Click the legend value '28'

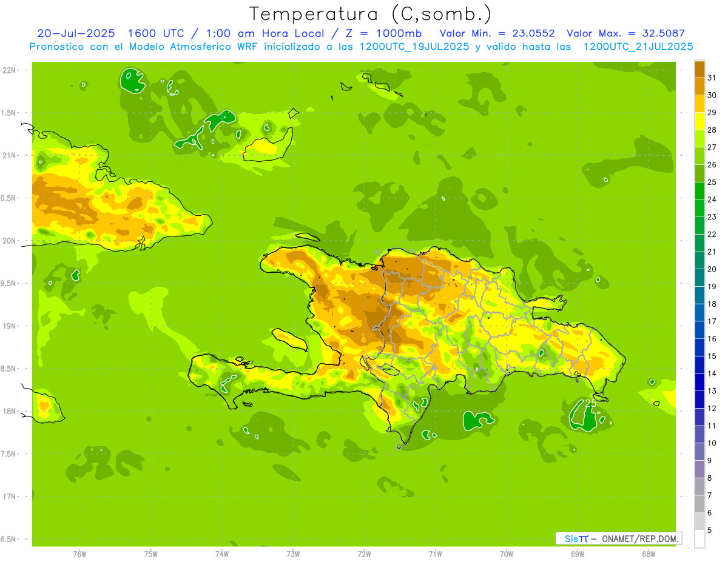712,130
